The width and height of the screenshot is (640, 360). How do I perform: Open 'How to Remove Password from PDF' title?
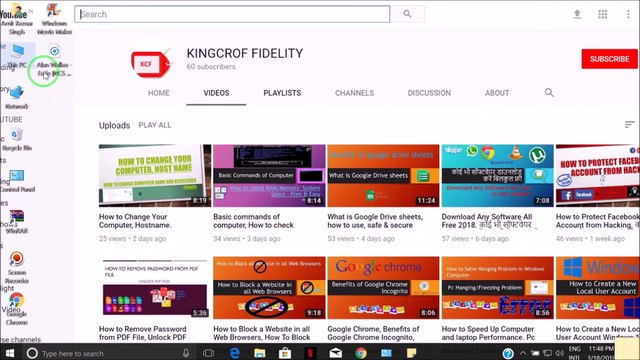click(x=143, y=333)
